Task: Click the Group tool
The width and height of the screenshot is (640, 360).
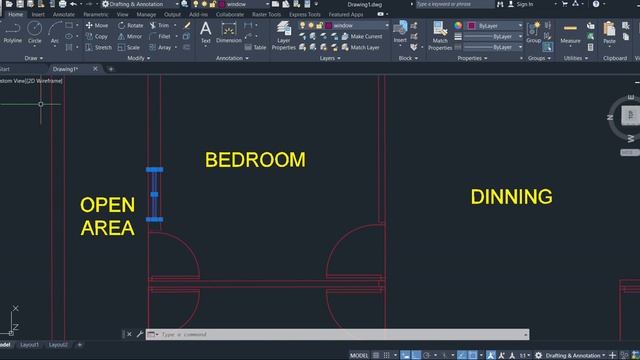Action: pyautogui.click(x=533, y=33)
